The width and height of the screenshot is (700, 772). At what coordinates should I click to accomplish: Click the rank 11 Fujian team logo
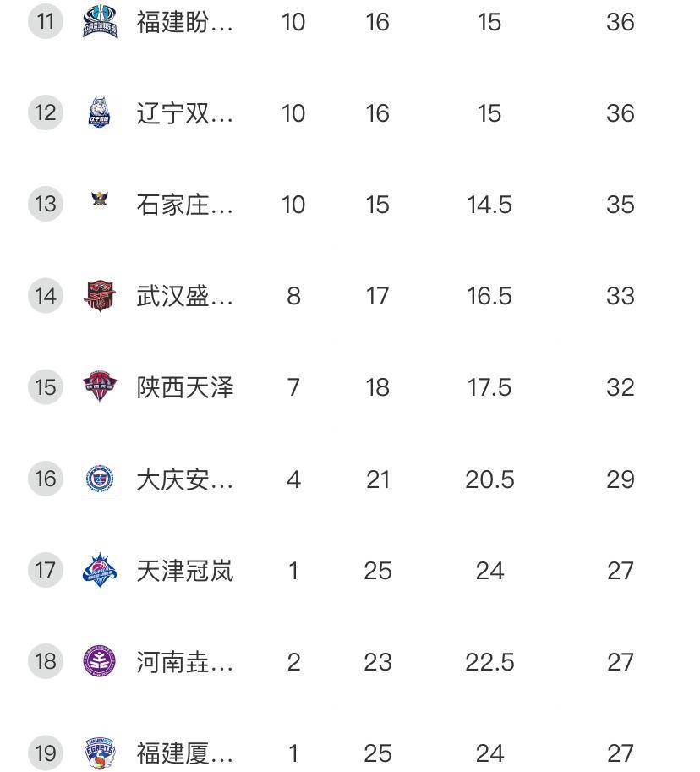tap(100, 22)
